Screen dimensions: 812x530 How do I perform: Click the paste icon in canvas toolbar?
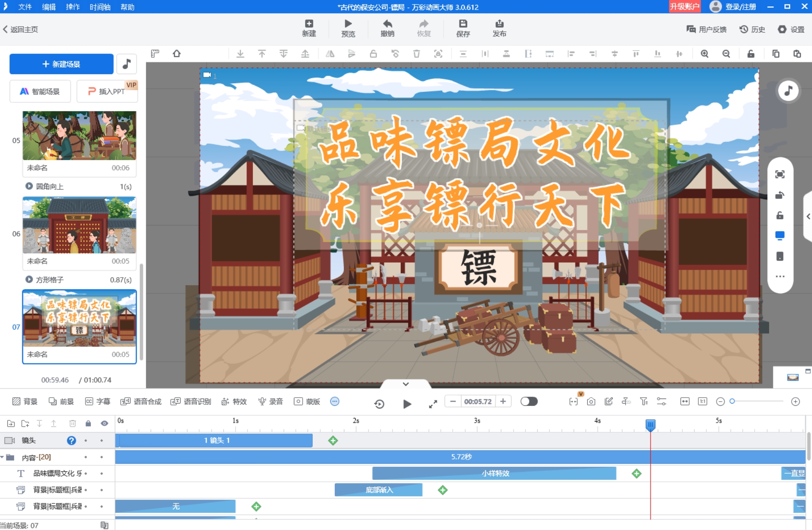[x=797, y=54]
